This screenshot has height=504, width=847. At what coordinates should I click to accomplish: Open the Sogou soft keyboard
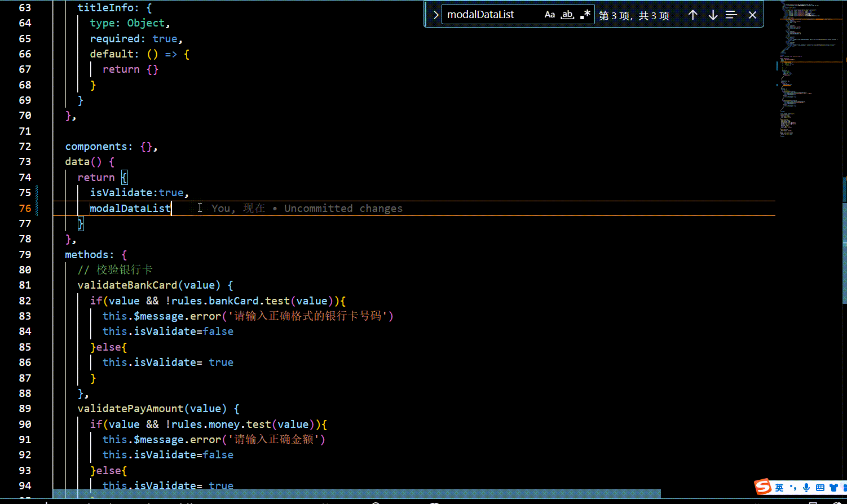point(819,487)
